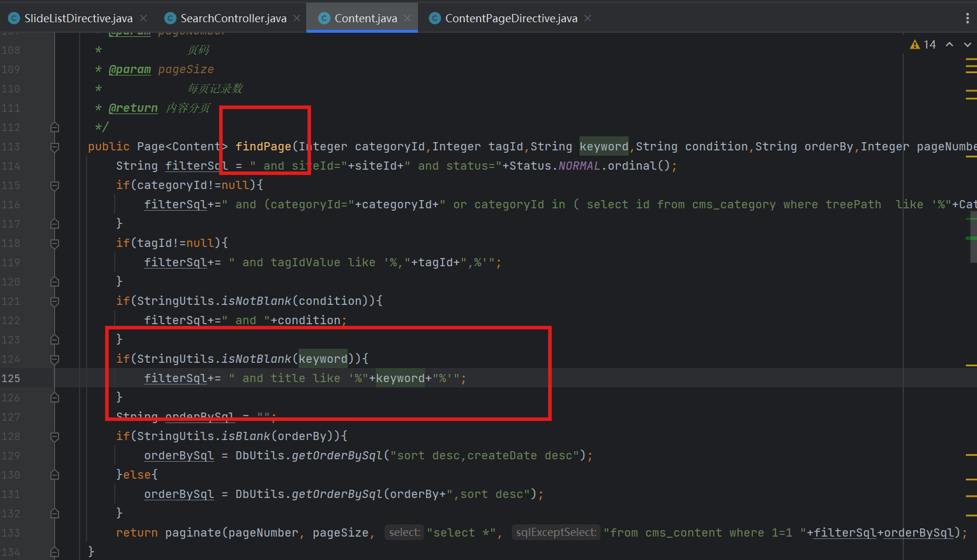
Task: Click fold end marker at line 132
Action: (54, 514)
